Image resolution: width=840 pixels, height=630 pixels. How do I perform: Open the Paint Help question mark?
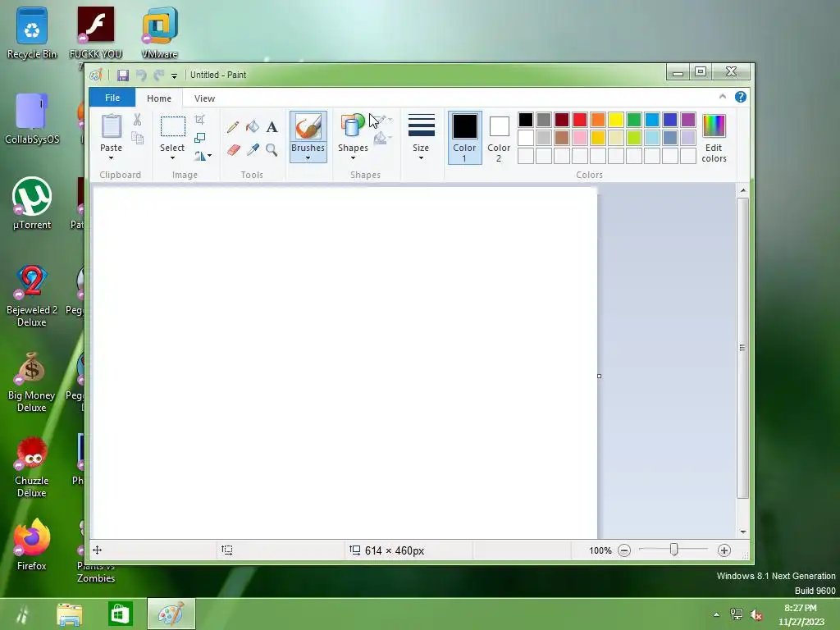click(x=741, y=97)
